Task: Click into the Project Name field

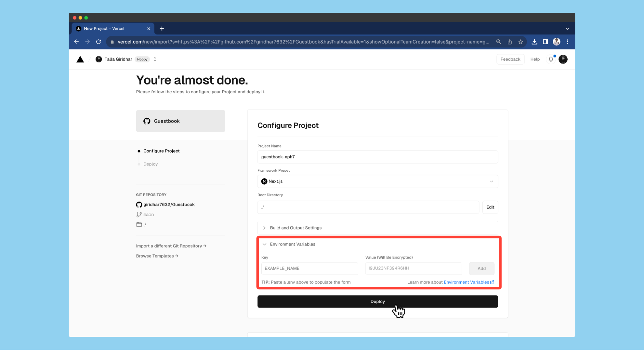Action: click(377, 157)
